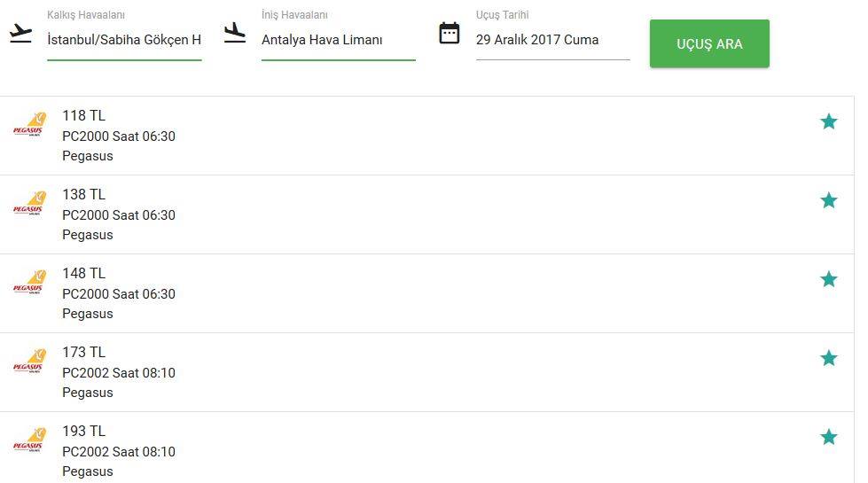
Task: Mark the 173 TL flight as favorite
Action: coord(828,358)
